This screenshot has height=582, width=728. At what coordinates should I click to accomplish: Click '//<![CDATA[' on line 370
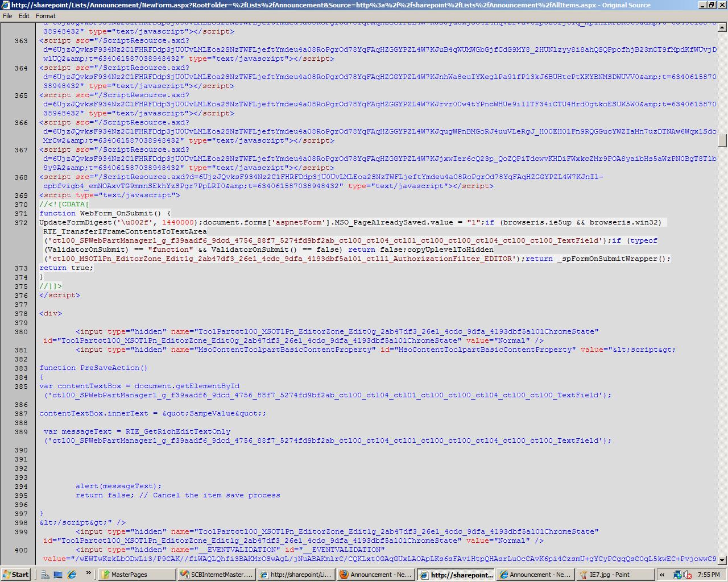coord(64,204)
